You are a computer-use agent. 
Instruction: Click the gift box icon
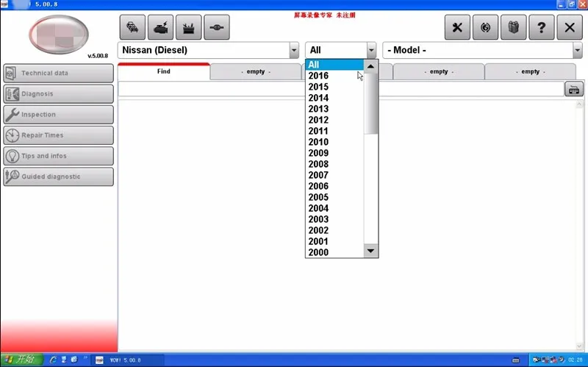coord(513,27)
